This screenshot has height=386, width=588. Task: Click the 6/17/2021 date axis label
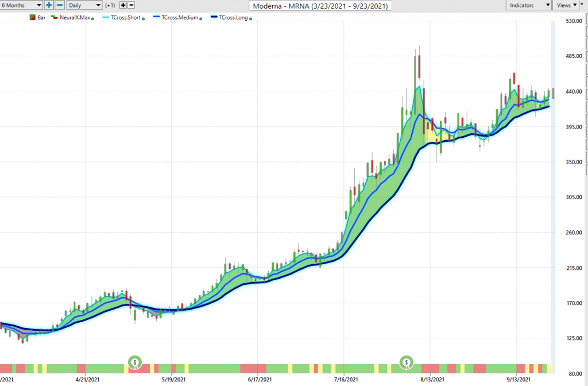pos(260,380)
